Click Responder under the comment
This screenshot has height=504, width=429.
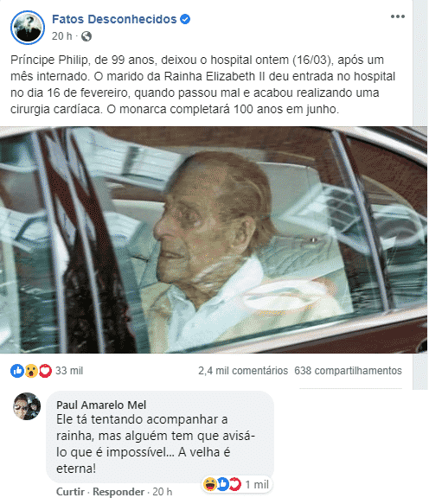[x=118, y=492]
